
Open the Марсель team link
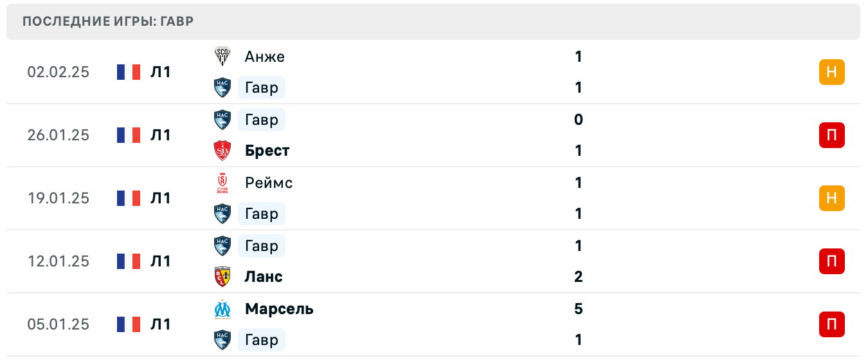[x=279, y=309]
